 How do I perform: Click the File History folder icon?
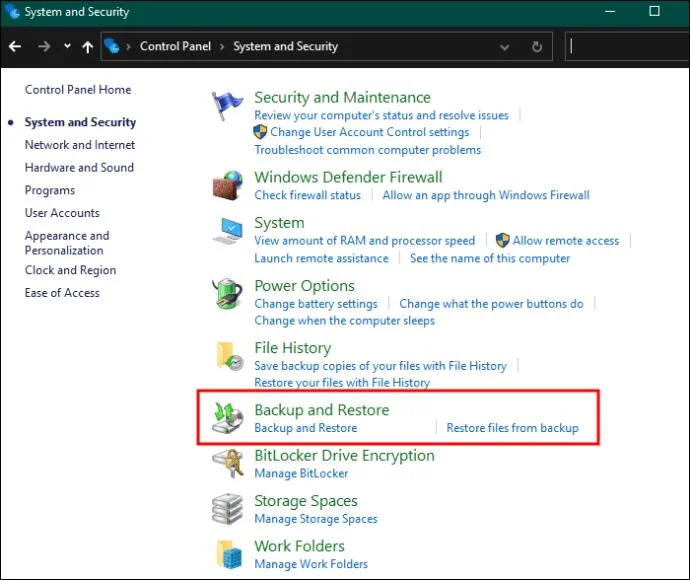click(229, 356)
